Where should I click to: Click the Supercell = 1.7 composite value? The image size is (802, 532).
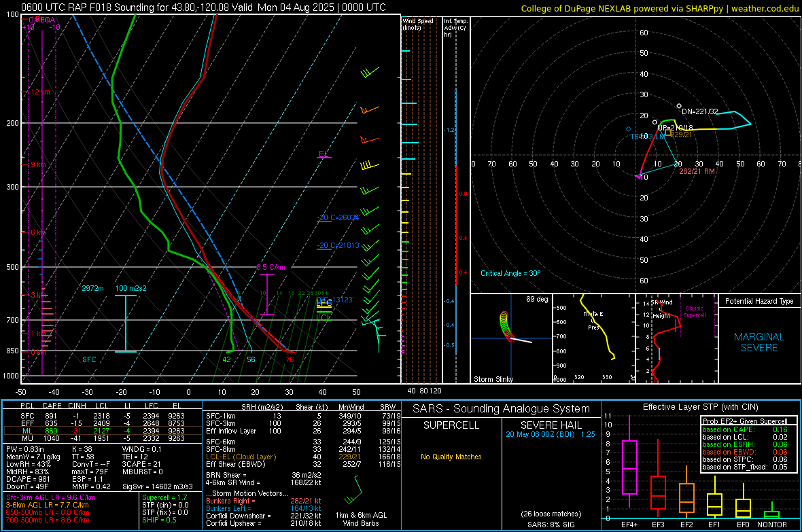point(164,497)
